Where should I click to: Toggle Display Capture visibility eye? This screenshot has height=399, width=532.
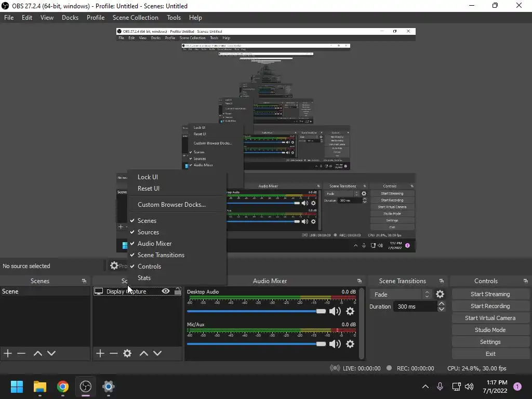pos(166,291)
